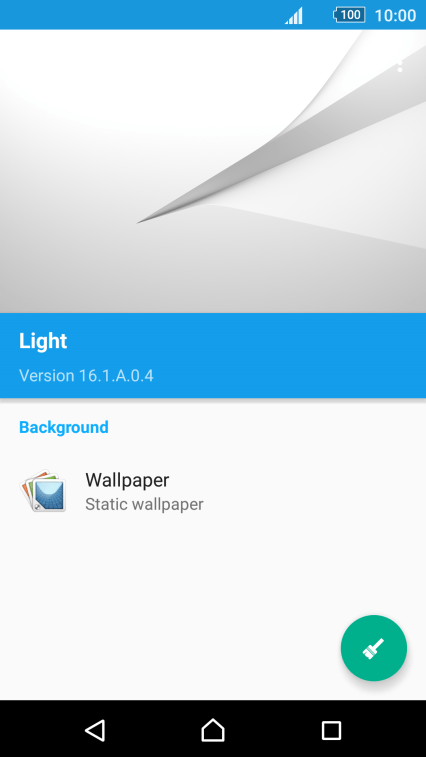Click the 10:00 status bar clock

[x=395, y=15]
